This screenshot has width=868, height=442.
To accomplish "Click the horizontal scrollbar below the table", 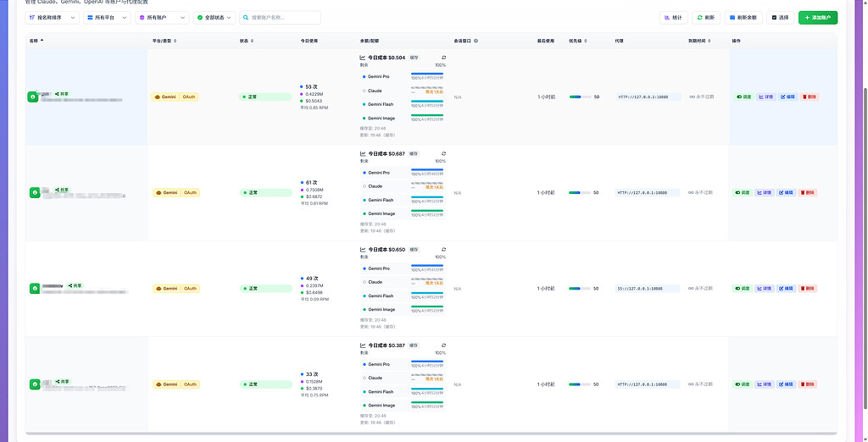I will coord(431,434).
